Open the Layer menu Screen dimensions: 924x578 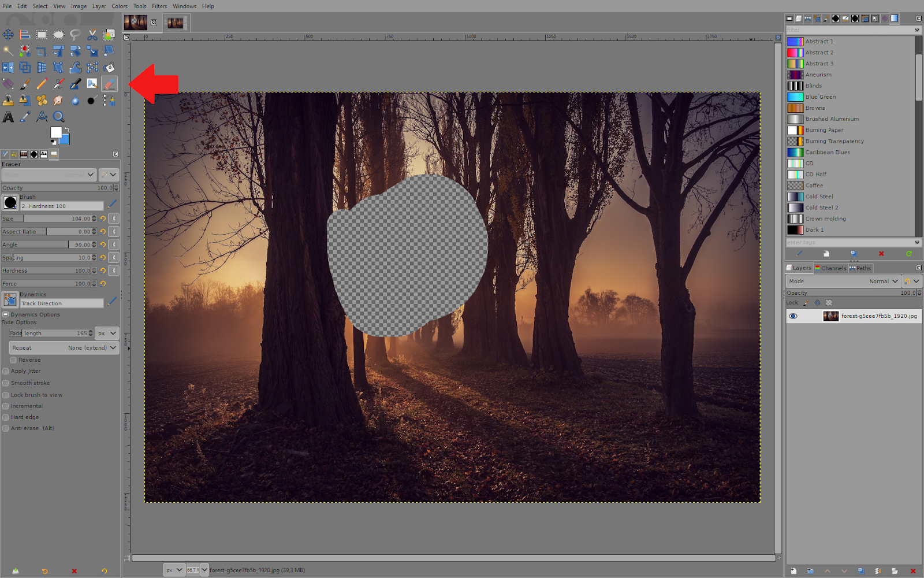tap(99, 6)
